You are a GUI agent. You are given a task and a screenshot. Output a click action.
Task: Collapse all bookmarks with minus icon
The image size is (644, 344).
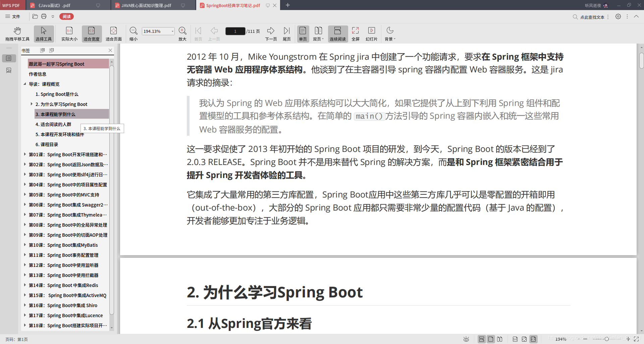(52, 50)
